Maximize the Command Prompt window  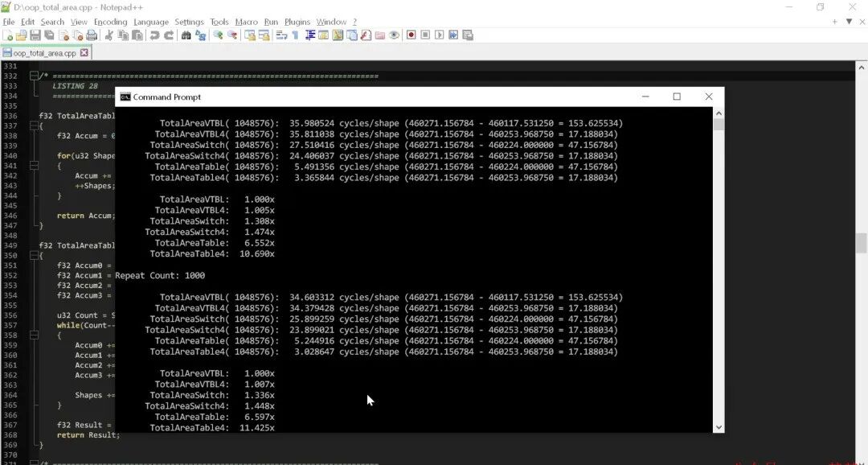coord(677,97)
